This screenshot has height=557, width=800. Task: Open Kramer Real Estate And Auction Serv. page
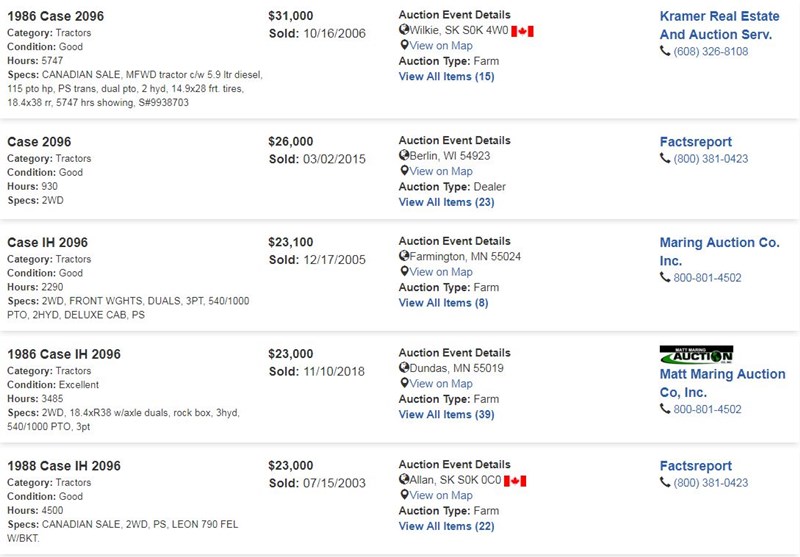click(719, 25)
